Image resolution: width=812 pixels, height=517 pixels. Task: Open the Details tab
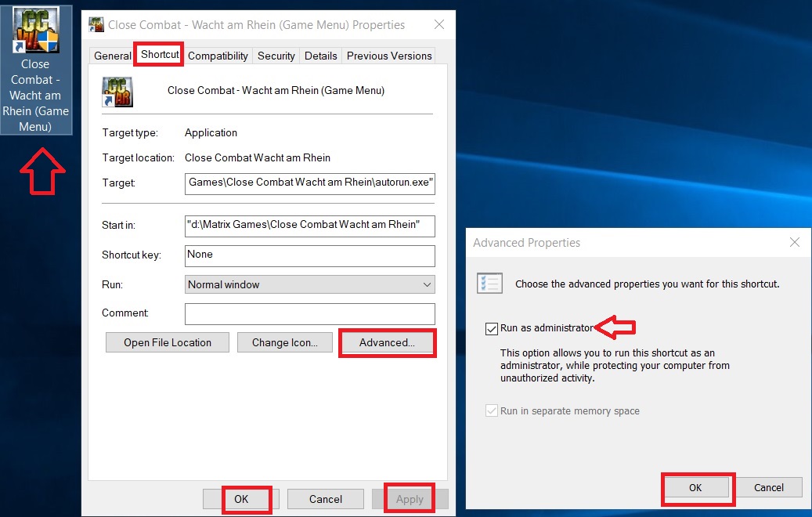(320, 56)
